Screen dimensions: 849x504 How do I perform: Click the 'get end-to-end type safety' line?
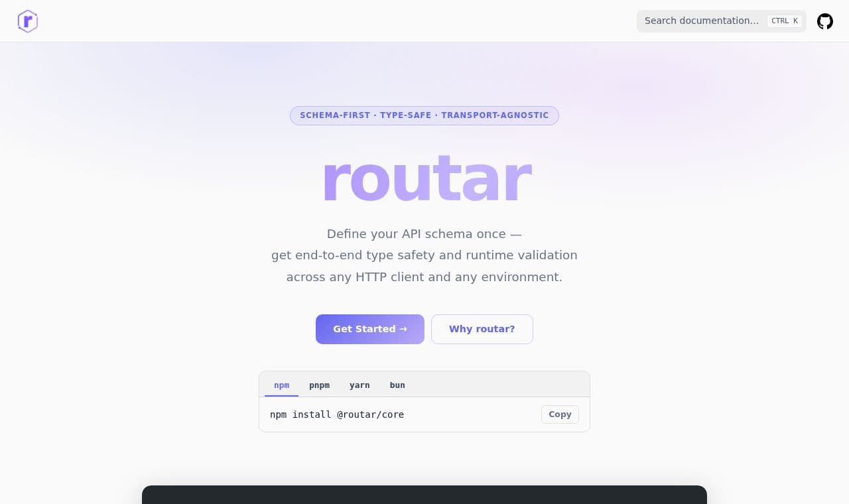424,255
